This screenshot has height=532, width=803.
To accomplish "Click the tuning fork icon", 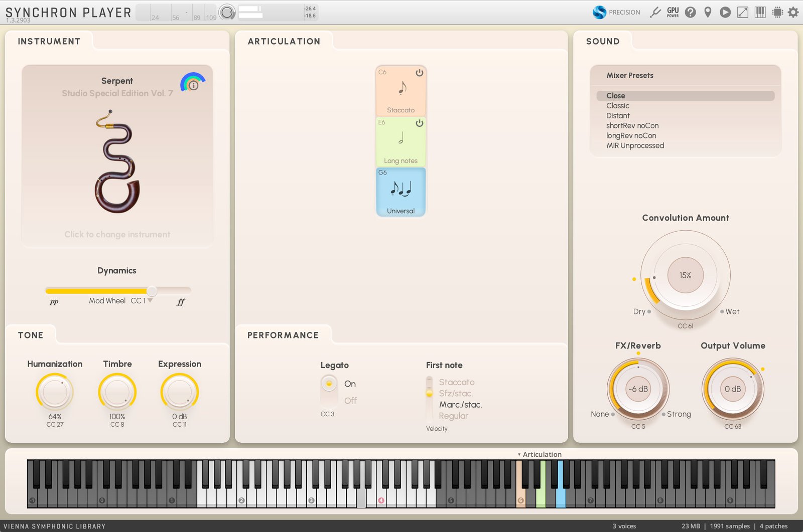I will pyautogui.click(x=655, y=12).
